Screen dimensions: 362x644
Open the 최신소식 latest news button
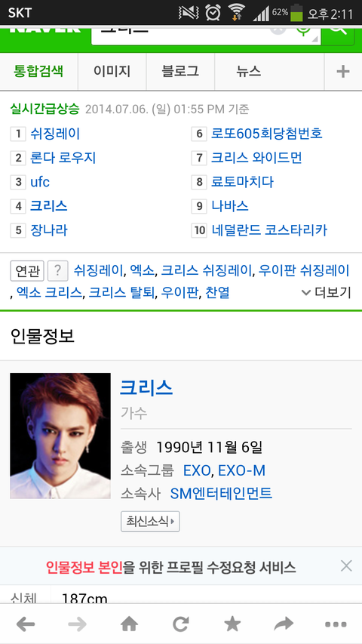tap(150, 522)
